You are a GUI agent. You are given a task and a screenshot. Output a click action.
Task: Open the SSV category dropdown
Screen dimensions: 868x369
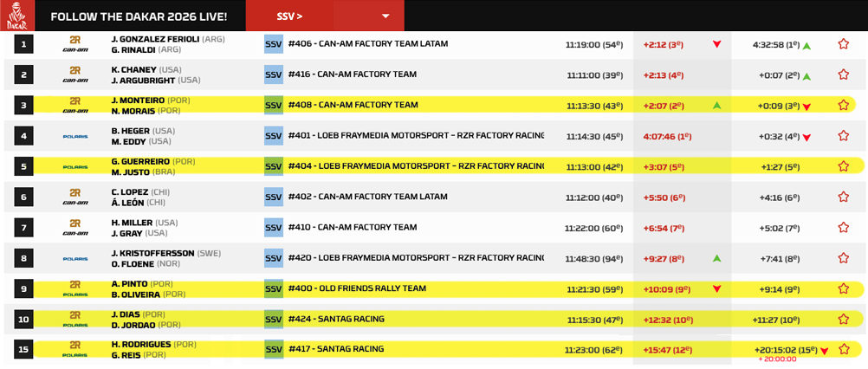[289, 16]
